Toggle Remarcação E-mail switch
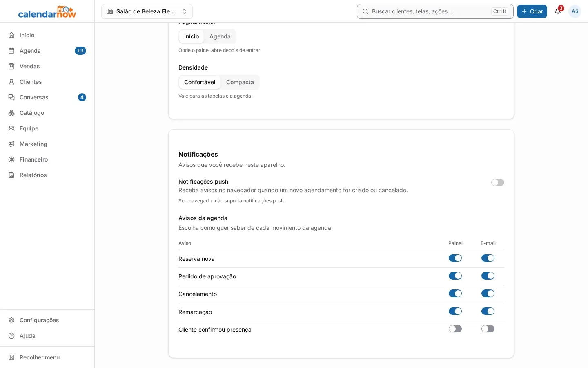This screenshot has width=588, height=368. (x=488, y=311)
